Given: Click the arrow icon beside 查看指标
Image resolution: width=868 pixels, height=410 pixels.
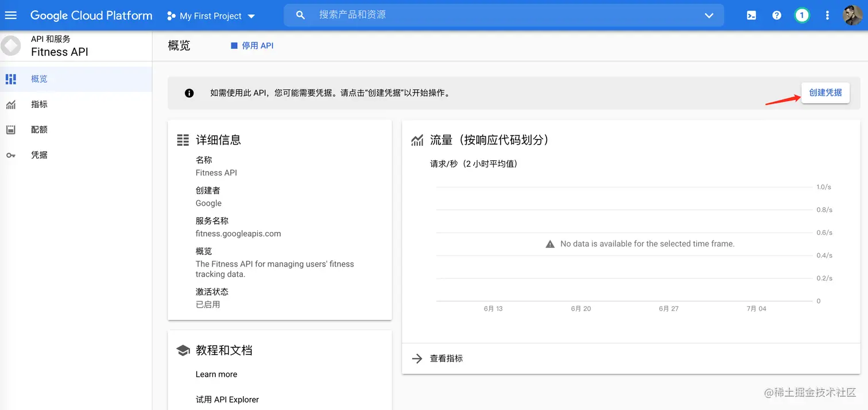Looking at the screenshot, I should (x=417, y=358).
